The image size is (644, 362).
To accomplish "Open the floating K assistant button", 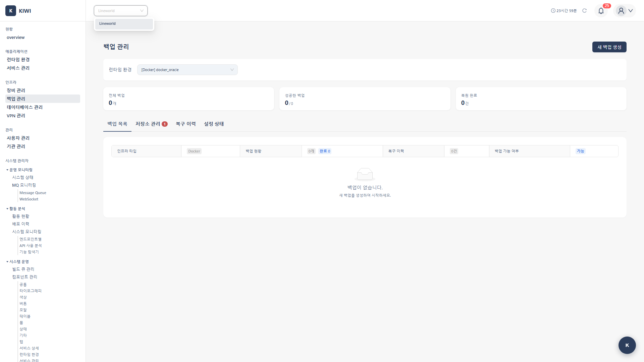I will click(x=627, y=345).
